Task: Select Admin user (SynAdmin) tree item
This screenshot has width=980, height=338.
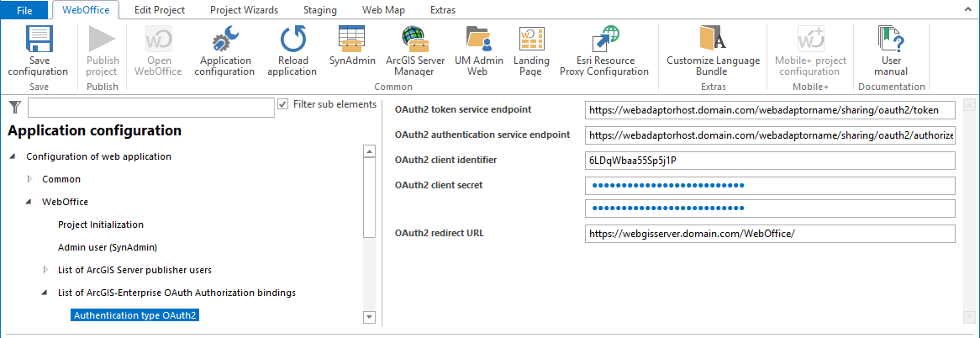Action: tap(107, 247)
